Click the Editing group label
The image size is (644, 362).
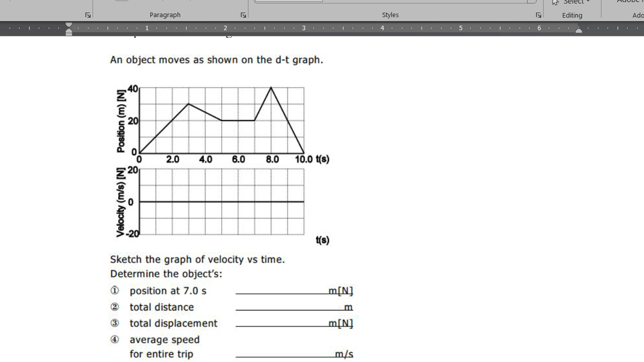[x=572, y=15]
